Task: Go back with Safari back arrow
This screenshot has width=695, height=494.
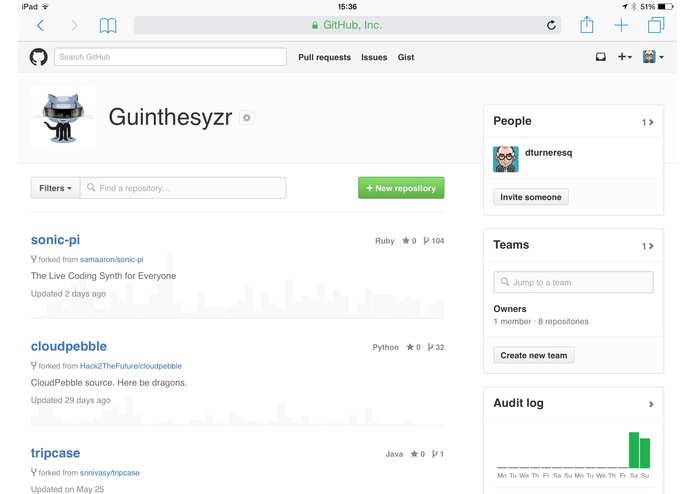Action: coord(40,25)
